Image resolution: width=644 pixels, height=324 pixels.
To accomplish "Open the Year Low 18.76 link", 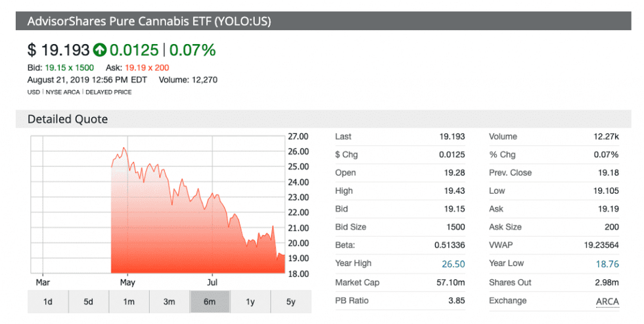I will coord(607,264).
